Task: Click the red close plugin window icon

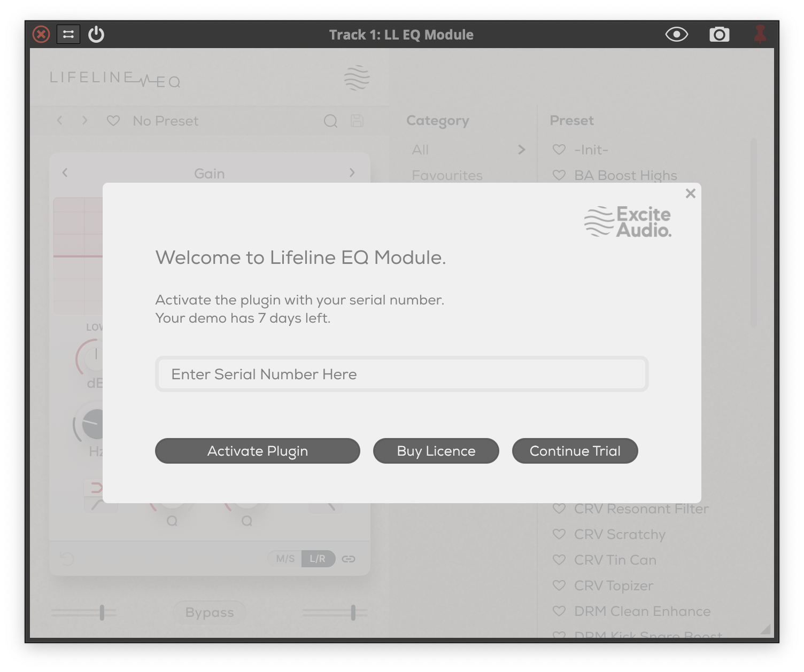Action: 41,35
